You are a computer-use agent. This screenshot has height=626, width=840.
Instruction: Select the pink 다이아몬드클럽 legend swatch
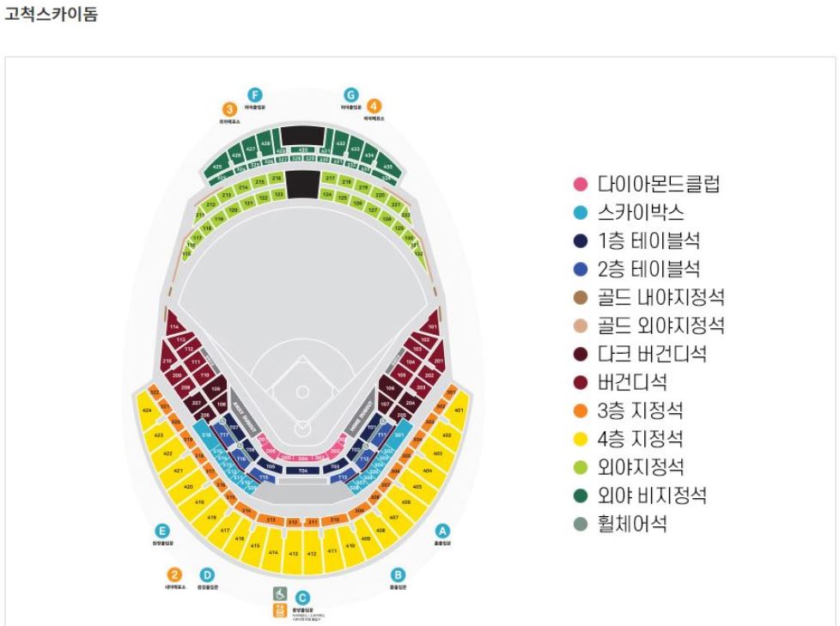tap(580, 185)
